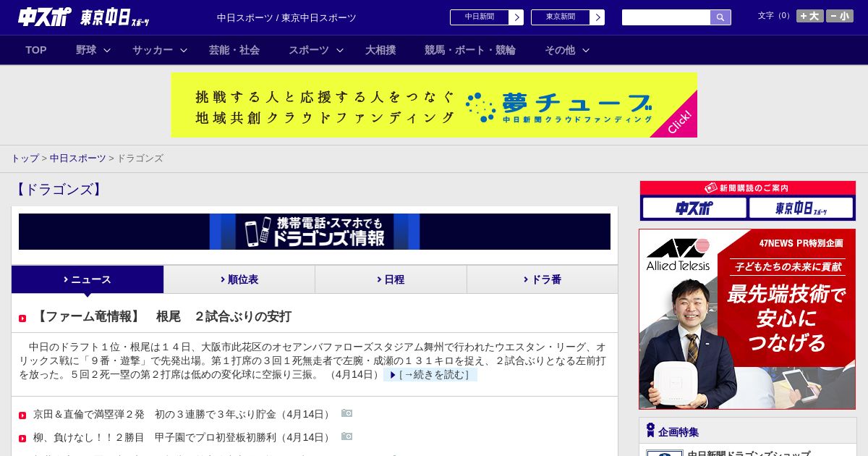Click camera icon beside 柳、負けなし article
This screenshot has height=456, width=868.
[347, 436]
